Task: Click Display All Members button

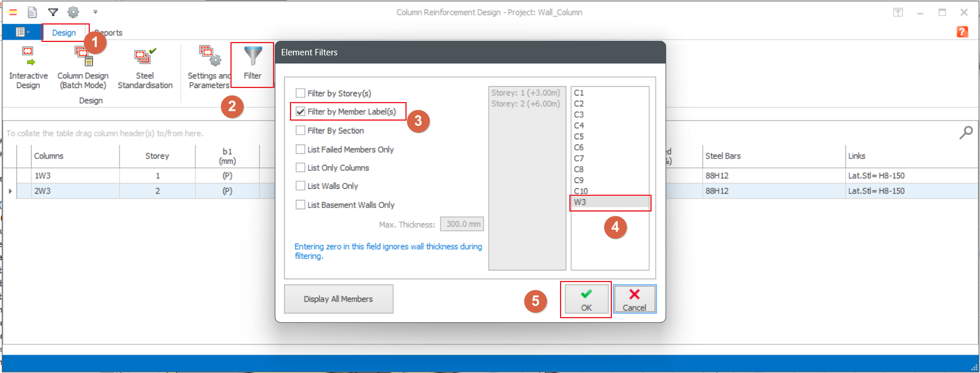Action: (338, 299)
